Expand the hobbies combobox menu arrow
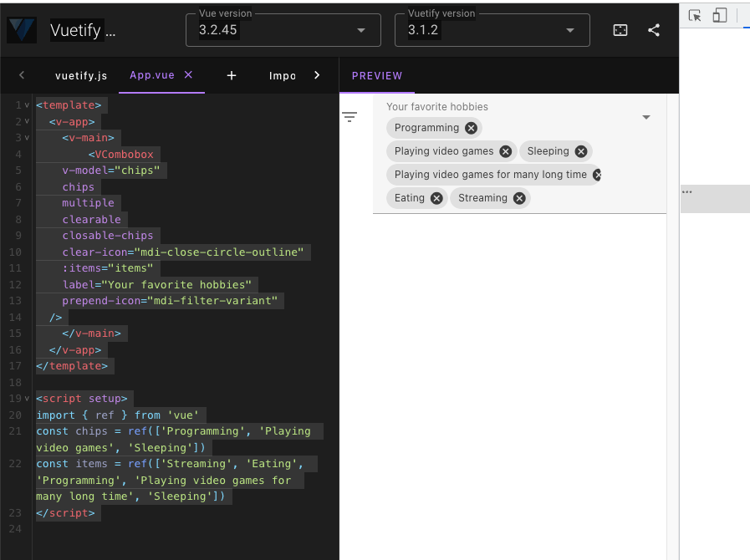The width and height of the screenshot is (750, 560). [645, 117]
